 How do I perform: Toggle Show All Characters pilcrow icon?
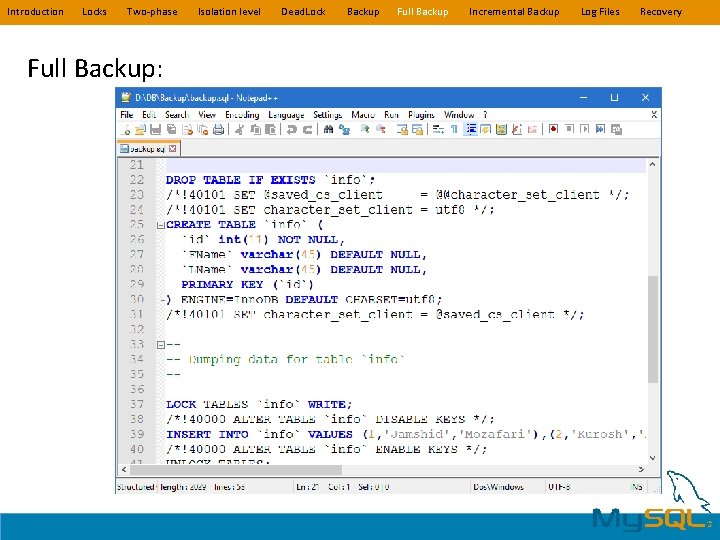(454, 129)
